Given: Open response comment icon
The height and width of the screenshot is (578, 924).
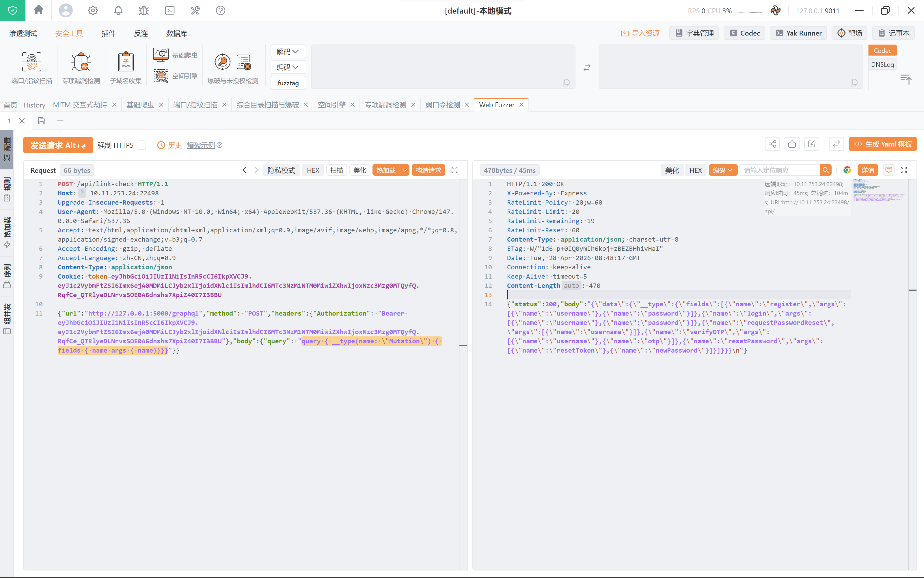Looking at the screenshot, I should [x=889, y=170].
